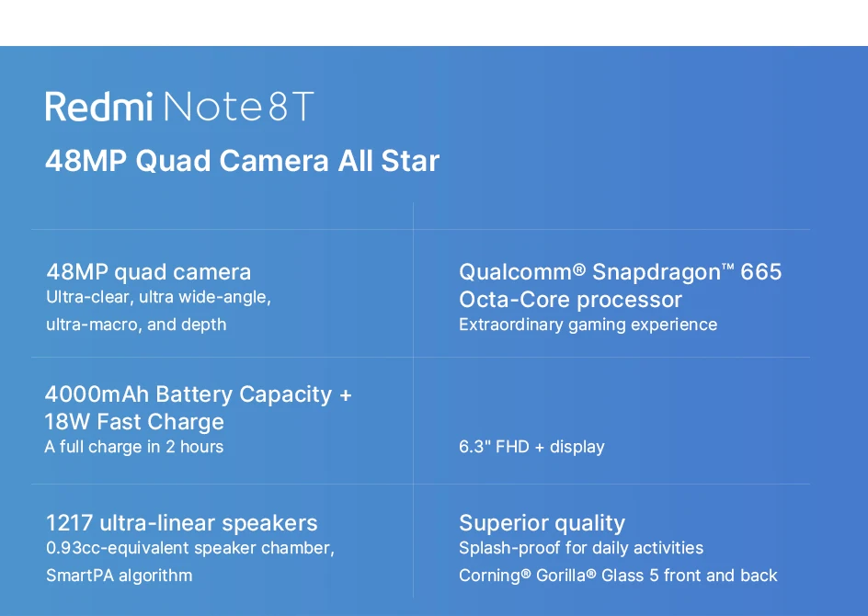This screenshot has width=868, height=616.
Task: Click the Superior quality heading
Action: click(x=542, y=523)
